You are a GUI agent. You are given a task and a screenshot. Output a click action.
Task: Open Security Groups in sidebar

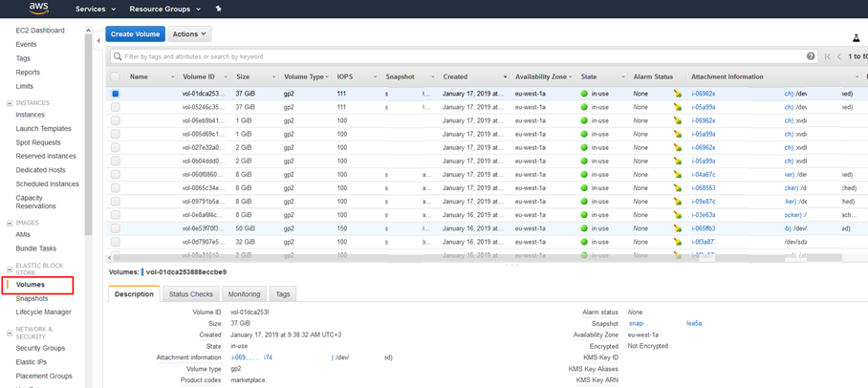40,348
